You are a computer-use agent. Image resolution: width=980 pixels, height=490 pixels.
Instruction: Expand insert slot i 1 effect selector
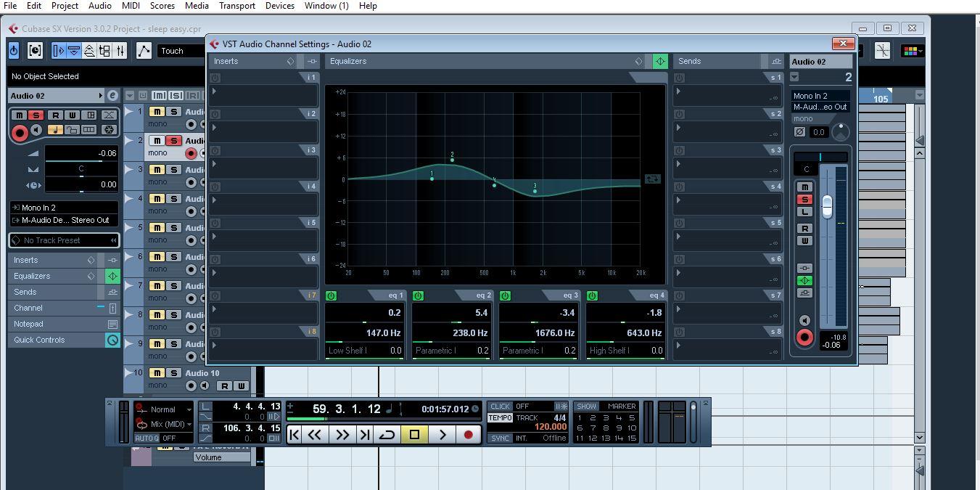214,91
